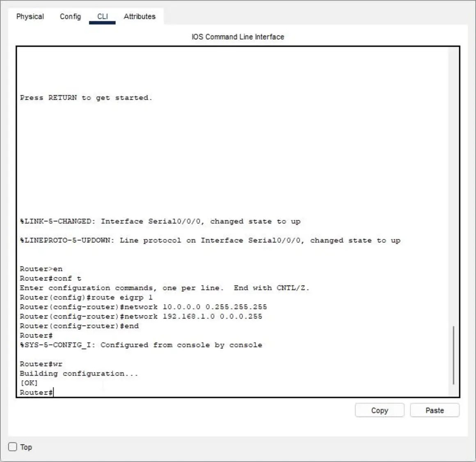Select the Serial0/0/0 link-up message
Screen dimensions: 476x462
click(x=160, y=221)
